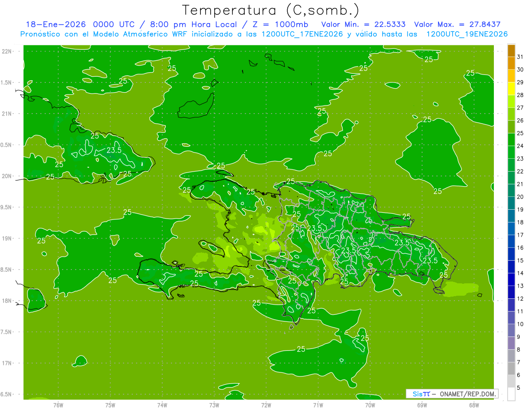Click the "75W" longitude label
The image size is (532, 411).
coord(110,405)
